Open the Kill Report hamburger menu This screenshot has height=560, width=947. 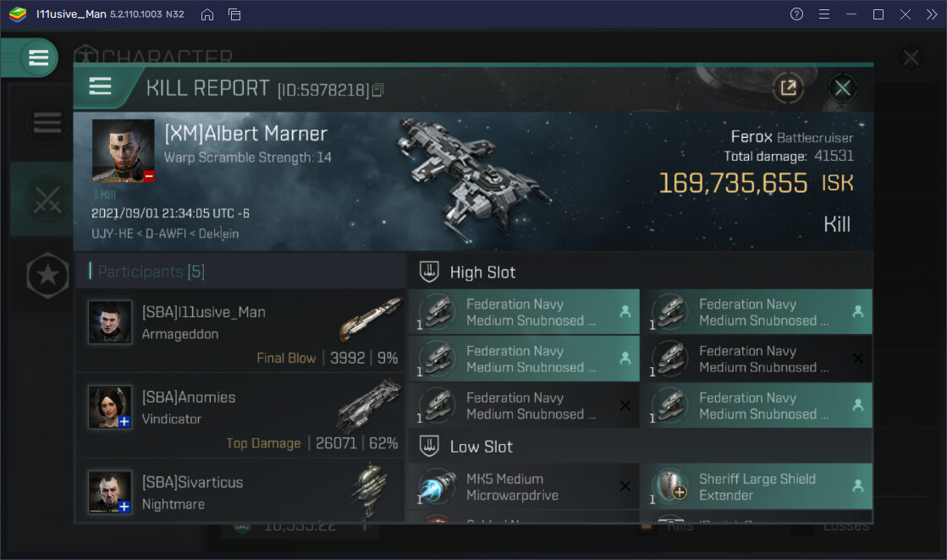[x=101, y=86]
